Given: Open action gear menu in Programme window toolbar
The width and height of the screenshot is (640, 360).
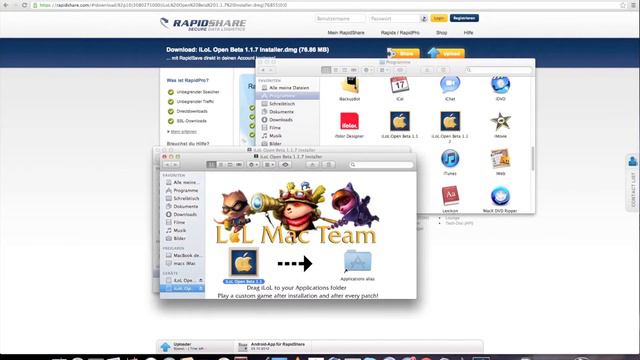Looking at the screenshot, I should [x=367, y=70].
